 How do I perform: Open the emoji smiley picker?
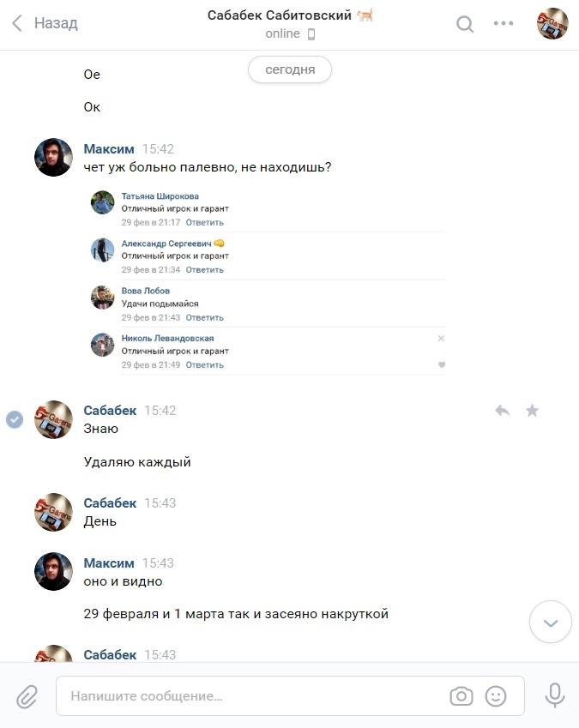point(496,696)
